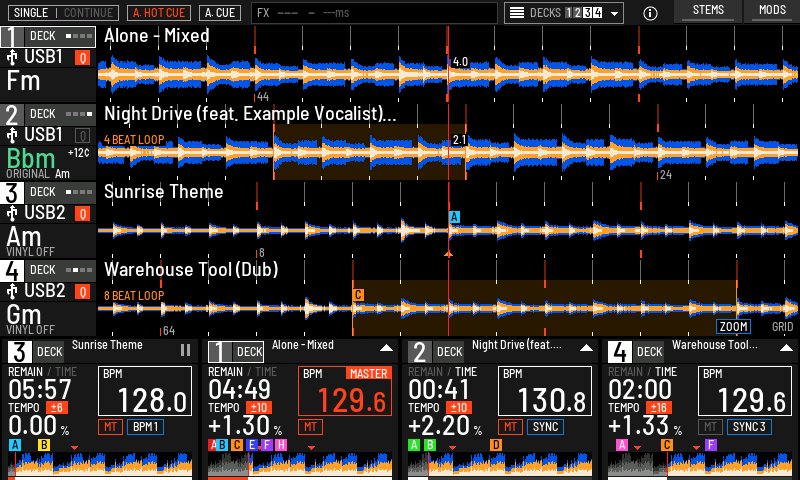The height and width of the screenshot is (480, 800).
Task: Click the pause icon on Sunrise Theme panel
Action: click(x=185, y=350)
